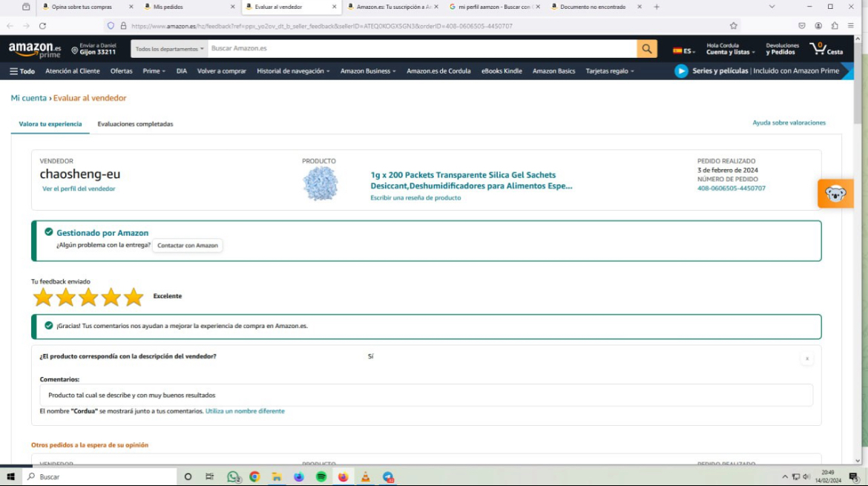Screen dimensions: 868x486
Task: Click the fifth feedback rating star
Action: [134, 298]
